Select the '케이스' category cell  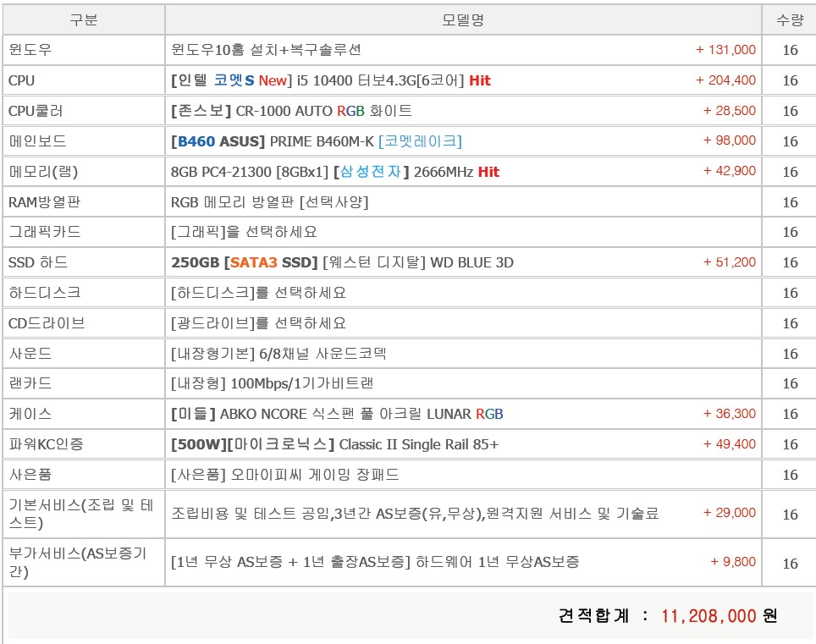[x=84, y=414]
